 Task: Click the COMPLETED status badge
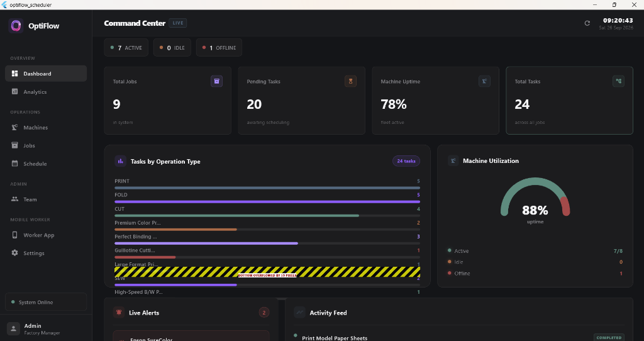(609, 338)
